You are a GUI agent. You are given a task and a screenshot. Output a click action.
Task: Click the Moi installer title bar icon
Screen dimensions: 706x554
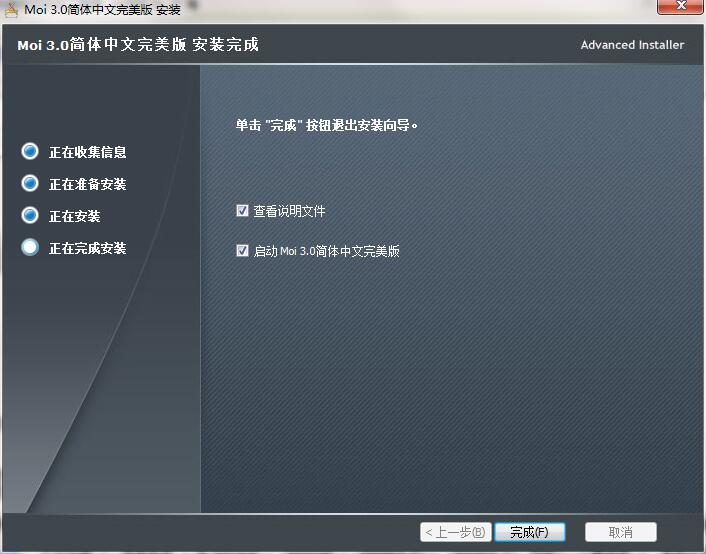11,9
